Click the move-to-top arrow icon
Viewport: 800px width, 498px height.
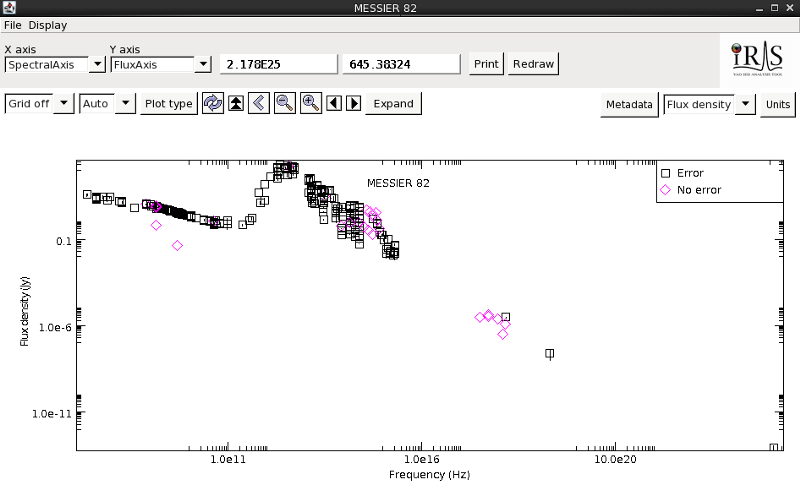tap(236, 103)
